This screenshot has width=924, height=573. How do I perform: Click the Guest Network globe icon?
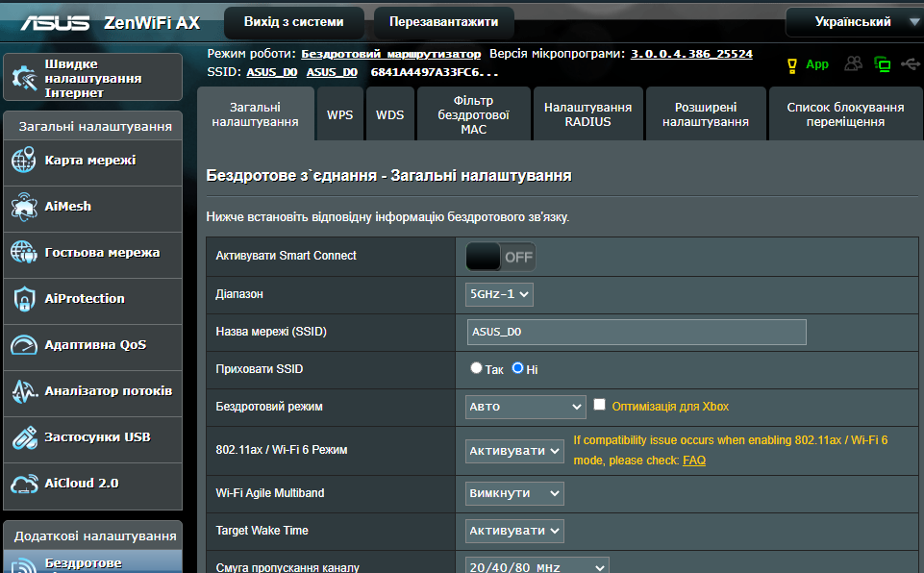24,252
